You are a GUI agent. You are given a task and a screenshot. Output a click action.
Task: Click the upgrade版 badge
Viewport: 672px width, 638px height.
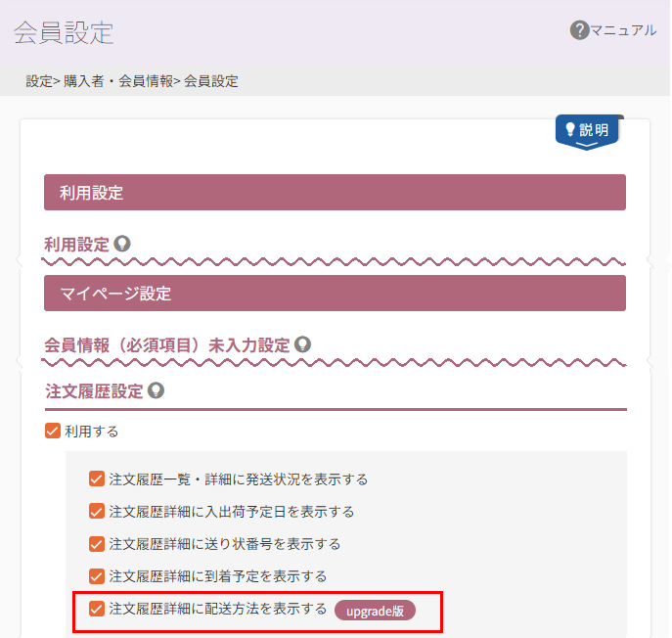[x=376, y=611]
